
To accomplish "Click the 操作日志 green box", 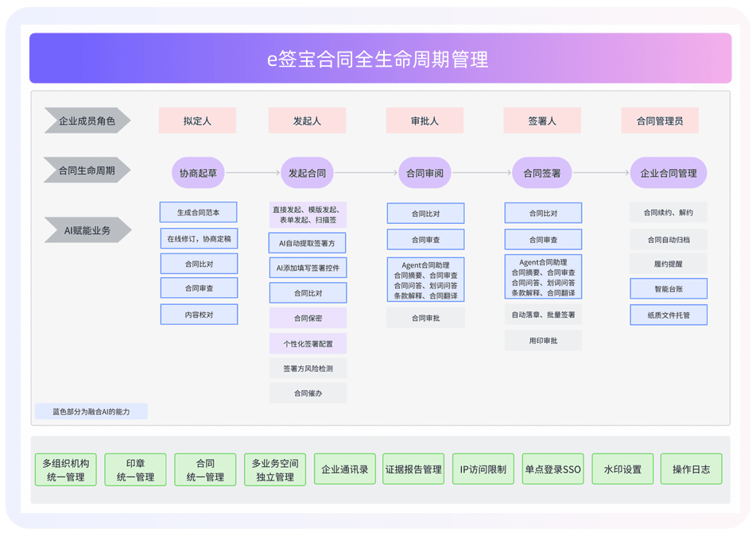I will (692, 469).
